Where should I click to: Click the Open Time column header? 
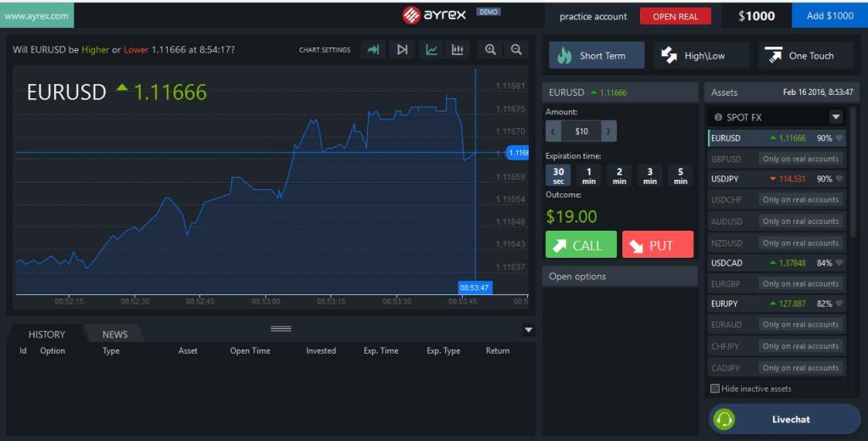coord(250,351)
